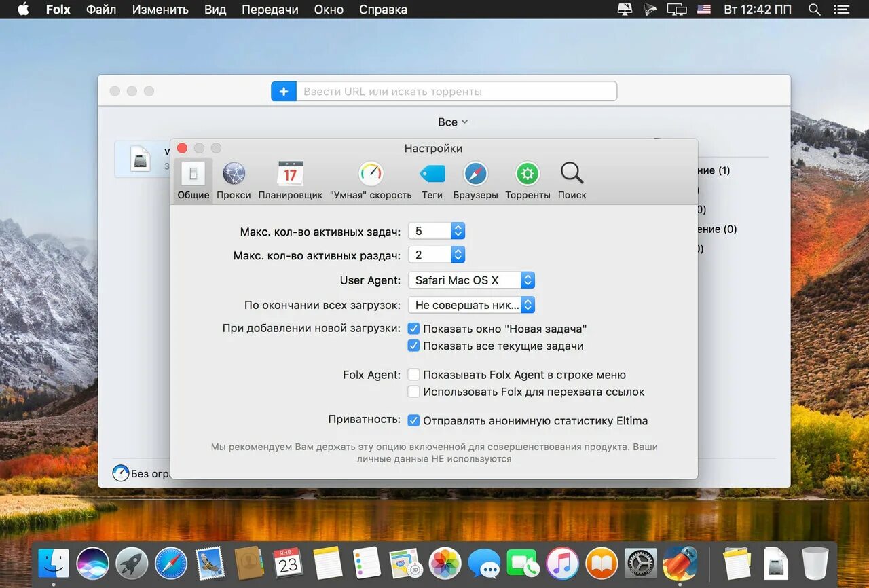869x588 pixels.
Task: Click the US flag input source icon
Action: pos(704,10)
